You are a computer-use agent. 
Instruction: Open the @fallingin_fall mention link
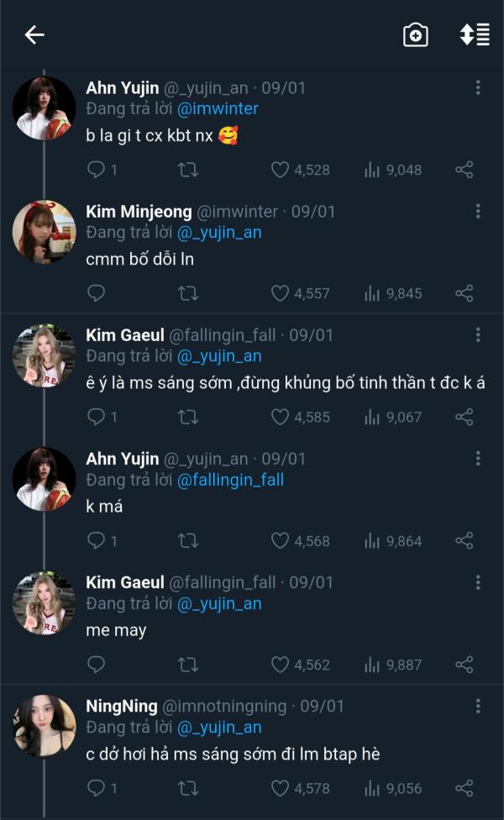tap(230, 480)
